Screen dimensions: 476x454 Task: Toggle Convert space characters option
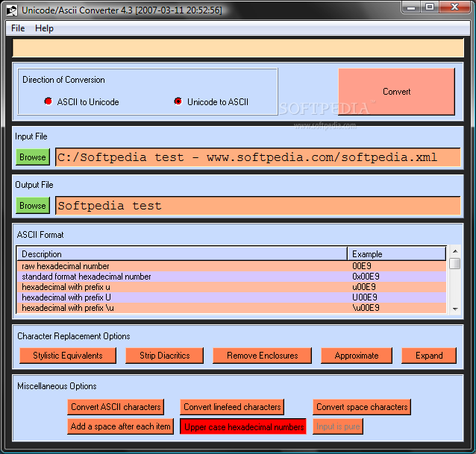362,407
